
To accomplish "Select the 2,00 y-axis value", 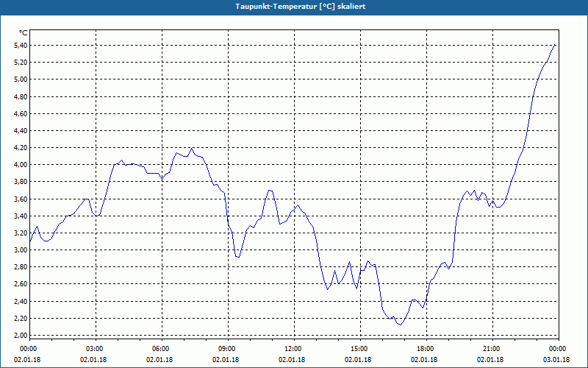I will click(21, 336).
